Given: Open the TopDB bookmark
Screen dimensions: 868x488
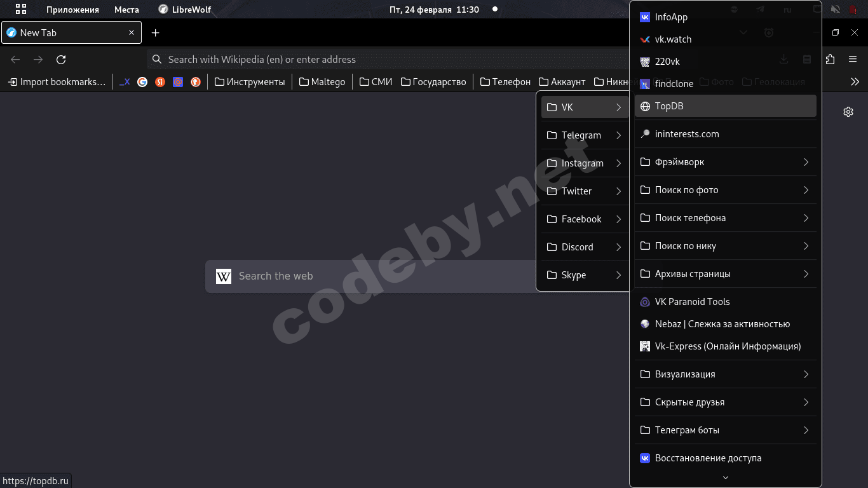Looking at the screenshot, I should [725, 106].
